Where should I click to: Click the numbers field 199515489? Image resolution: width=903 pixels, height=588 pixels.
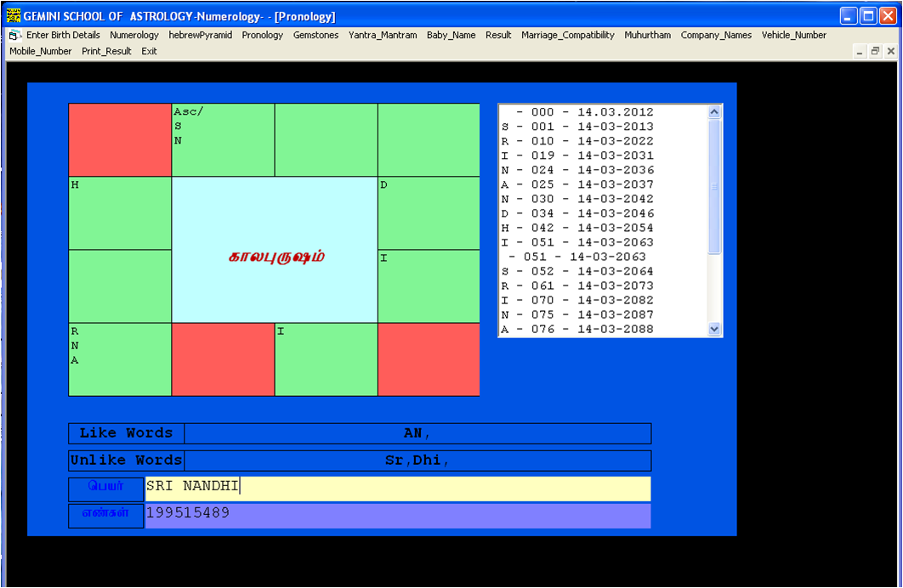(x=398, y=516)
